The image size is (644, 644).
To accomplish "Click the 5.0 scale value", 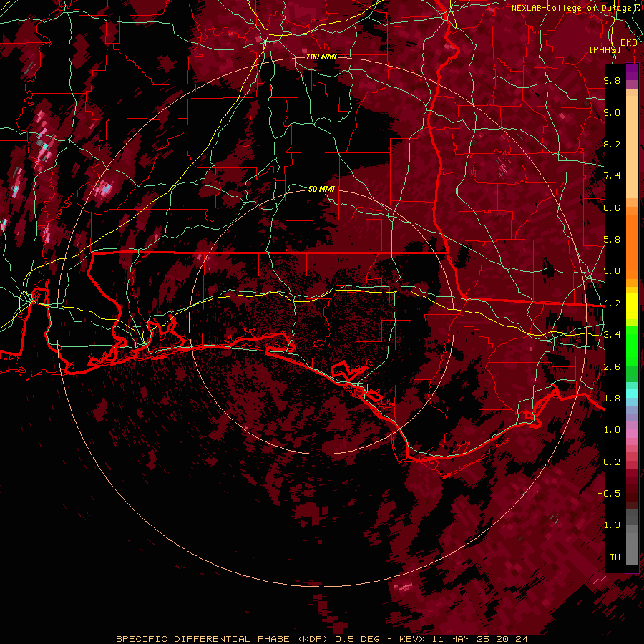I will tap(612, 271).
